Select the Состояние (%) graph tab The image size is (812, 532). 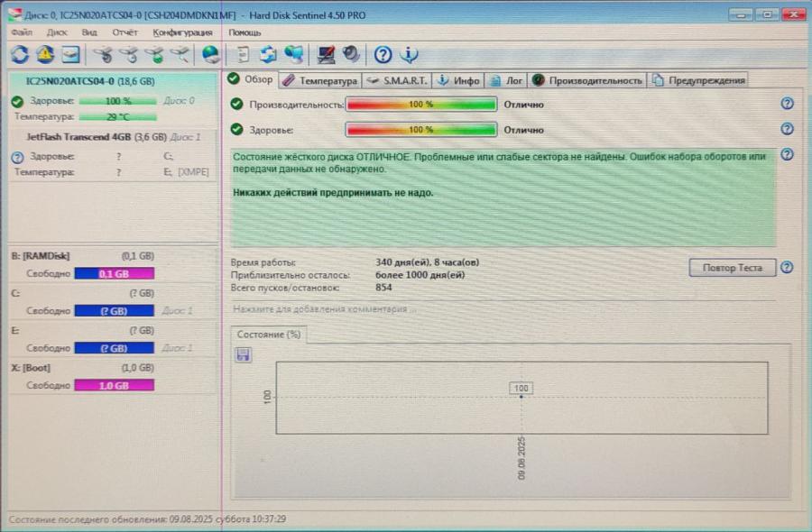(269, 335)
